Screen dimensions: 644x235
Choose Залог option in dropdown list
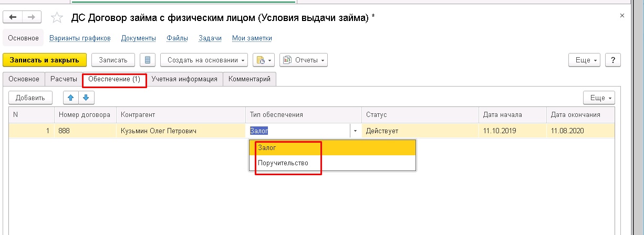point(267,148)
